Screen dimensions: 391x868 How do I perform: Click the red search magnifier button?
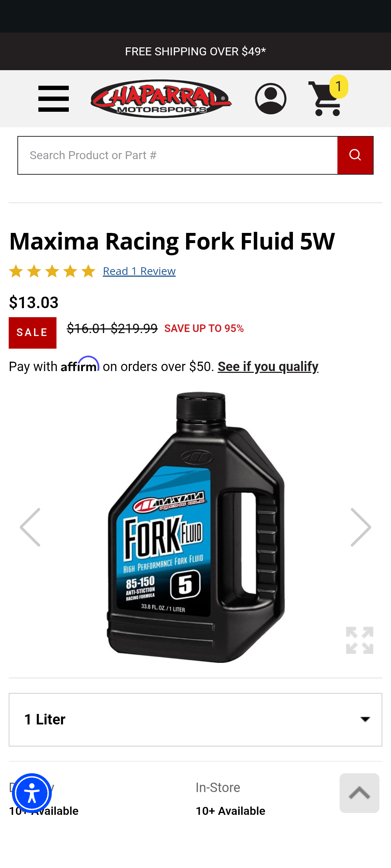(355, 155)
